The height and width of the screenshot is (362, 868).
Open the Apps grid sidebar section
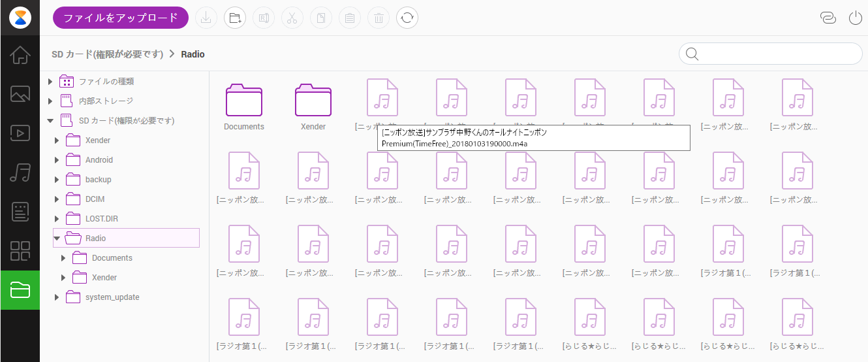pyautogui.click(x=20, y=251)
